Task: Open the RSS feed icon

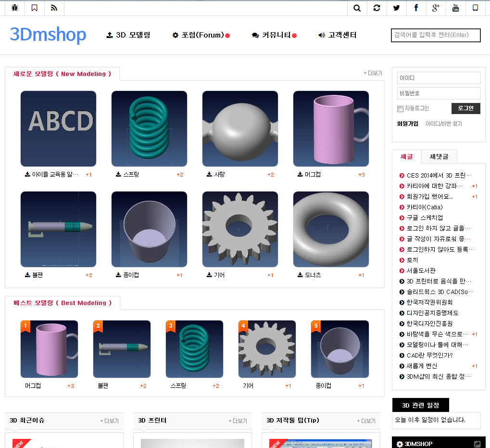Action: coord(54,8)
